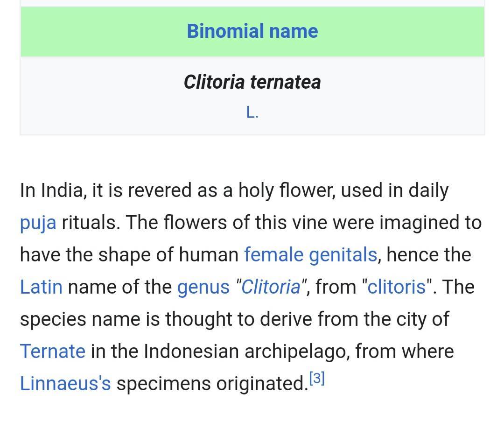Screen dimensions: 504x422
Task: Click the word Indonesian
Action: pos(191,351)
